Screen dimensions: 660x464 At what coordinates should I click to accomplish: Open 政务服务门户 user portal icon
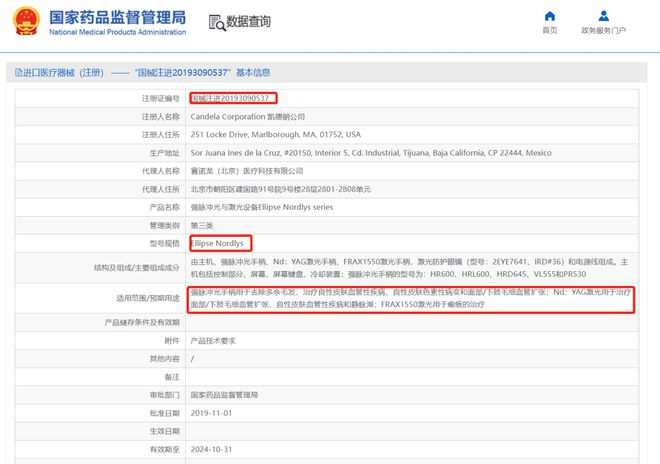coord(604,16)
